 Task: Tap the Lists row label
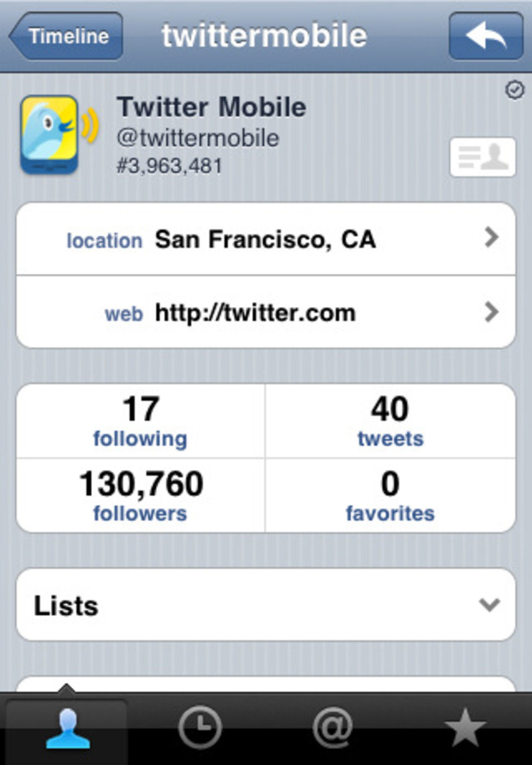(66, 605)
